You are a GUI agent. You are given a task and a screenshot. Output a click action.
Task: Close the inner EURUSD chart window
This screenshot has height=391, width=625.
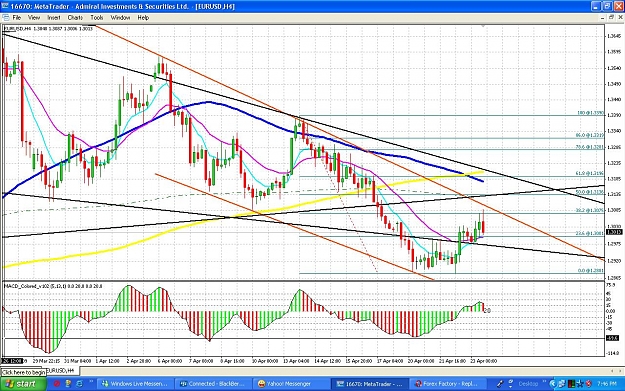coord(620,18)
